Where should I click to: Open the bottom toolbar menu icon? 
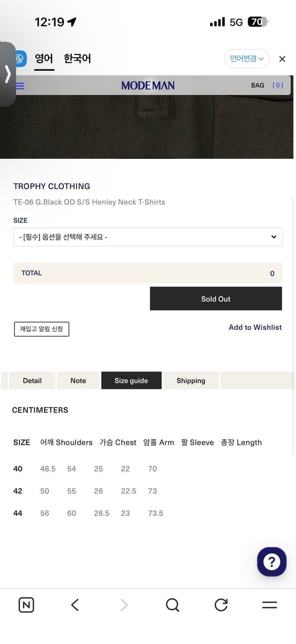click(269, 605)
